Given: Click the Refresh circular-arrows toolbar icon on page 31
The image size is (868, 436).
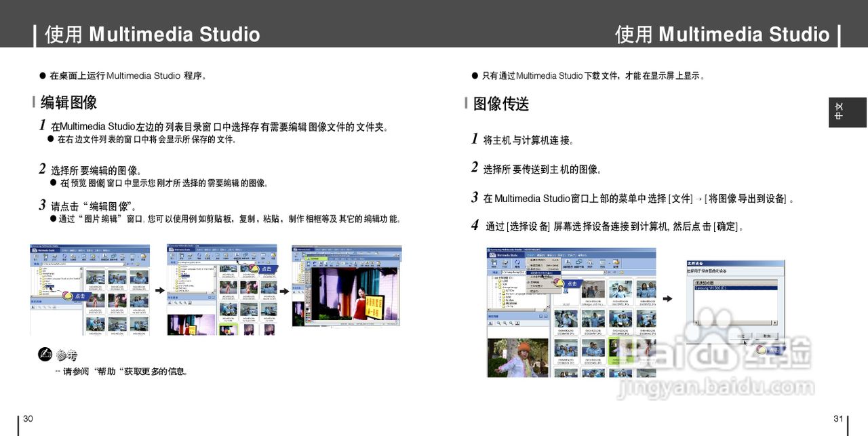Looking at the screenshot, I should 517,262.
